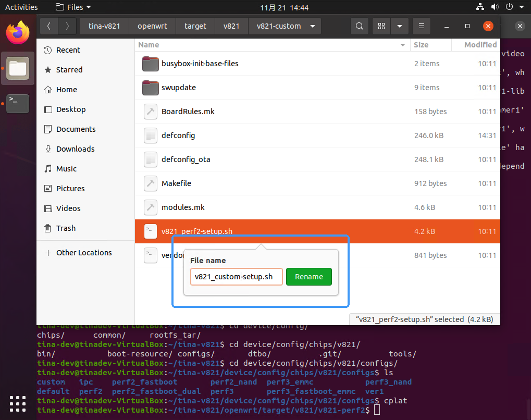Select the defconfig_ota file
Screen dimensions: 531x420
pyautogui.click(x=186, y=159)
